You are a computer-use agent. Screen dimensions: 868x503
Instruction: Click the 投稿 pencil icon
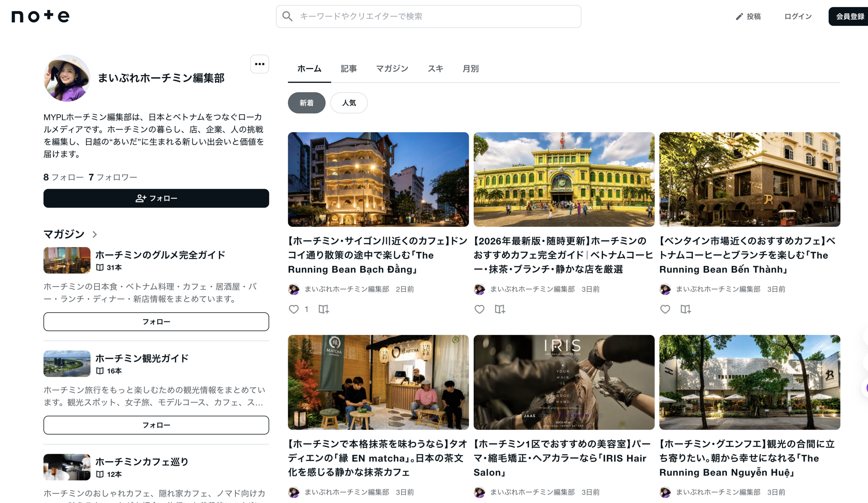[x=739, y=17]
